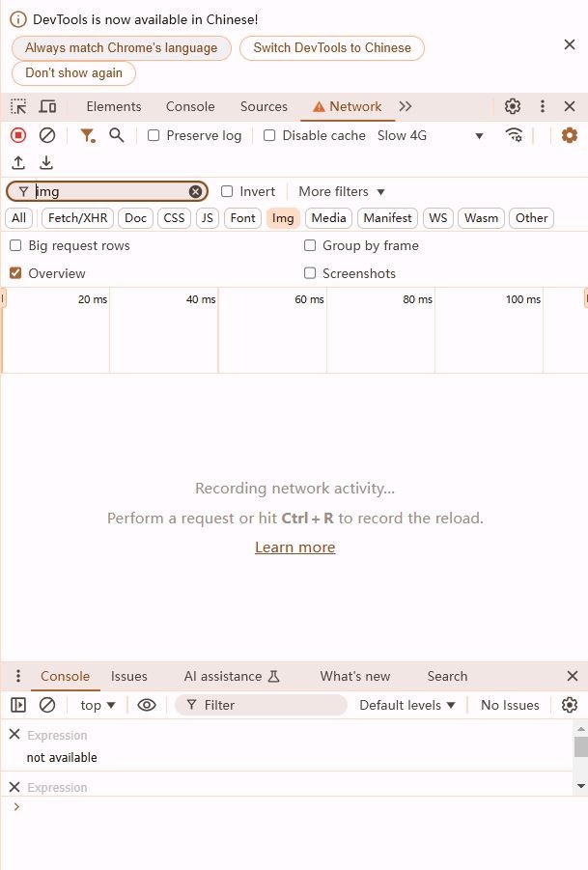Enable the Preserve log checkbox
Image resolution: width=588 pixels, height=870 pixels.
pyautogui.click(x=154, y=135)
